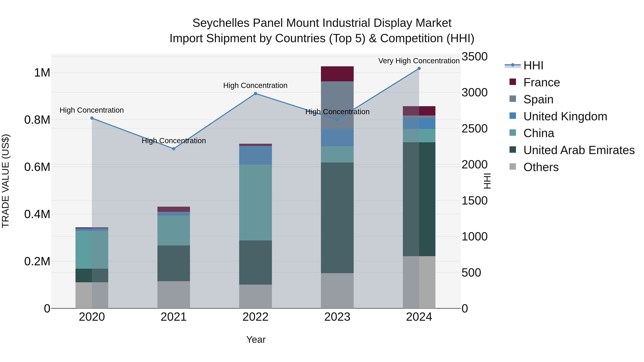Click the 2020 Others bar segment
The width and height of the screenshot is (644, 362).
click(92, 295)
